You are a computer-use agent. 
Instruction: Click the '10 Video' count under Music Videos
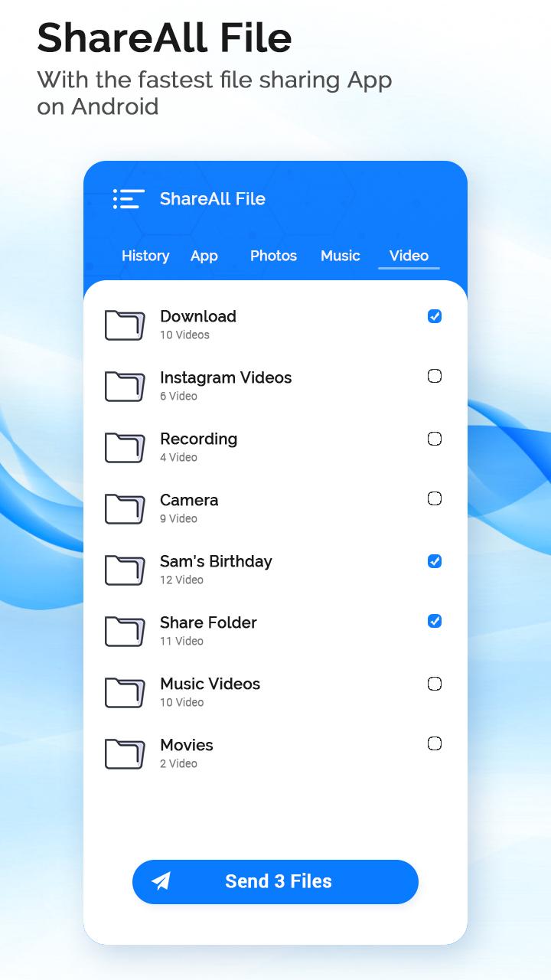181,702
